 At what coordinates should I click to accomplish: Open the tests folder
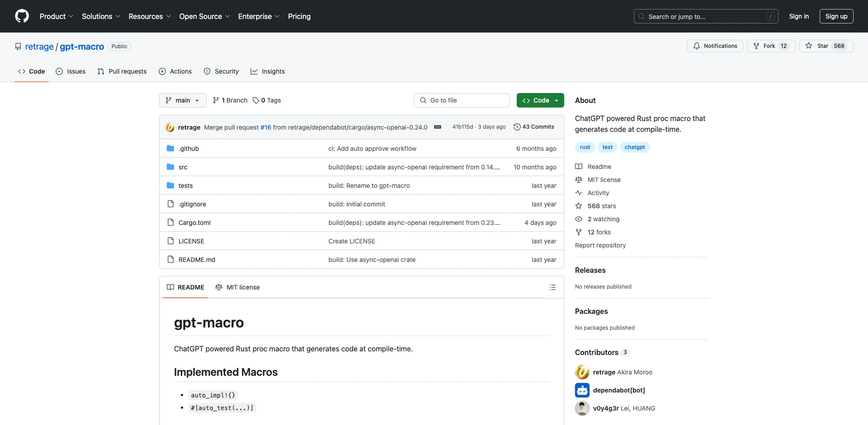[x=185, y=186]
